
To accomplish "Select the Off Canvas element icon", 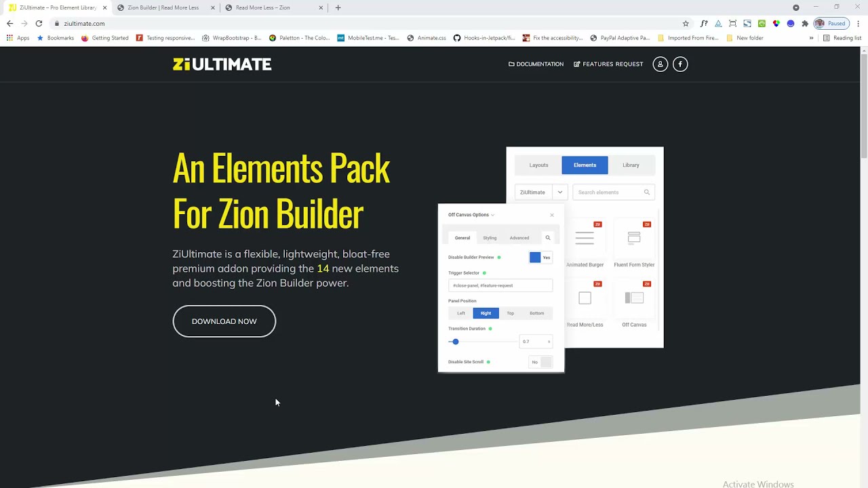I will pyautogui.click(x=634, y=298).
